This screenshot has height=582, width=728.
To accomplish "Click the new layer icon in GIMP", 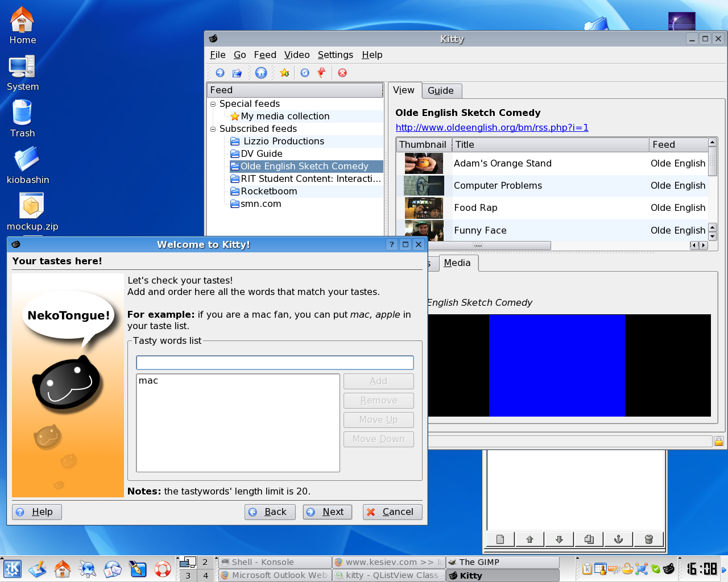I will (x=500, y=539).
